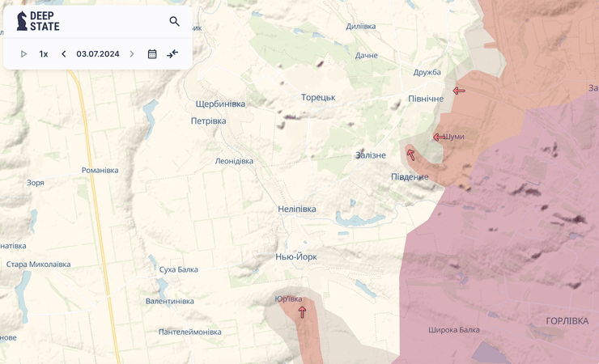
Task: Change the 1x playback speed
Action: pos(44,54)
